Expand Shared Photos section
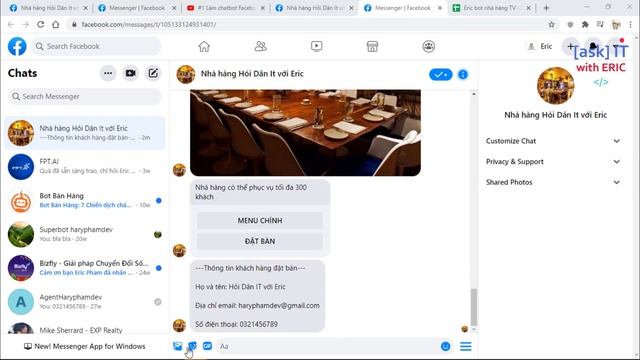The width and height of the screenshot is (640, 360). [x=553, y=182]
